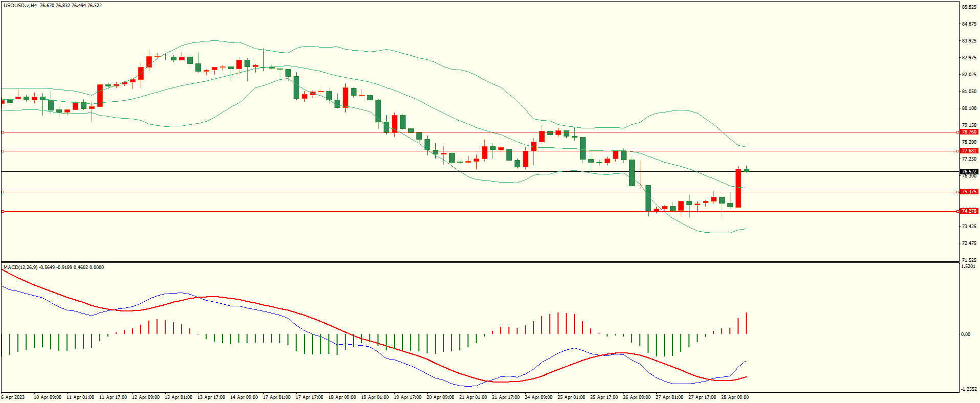980x403 pixels.
Task: Click the 10 Apr 09:00 time label
Action: pos(48,397)
